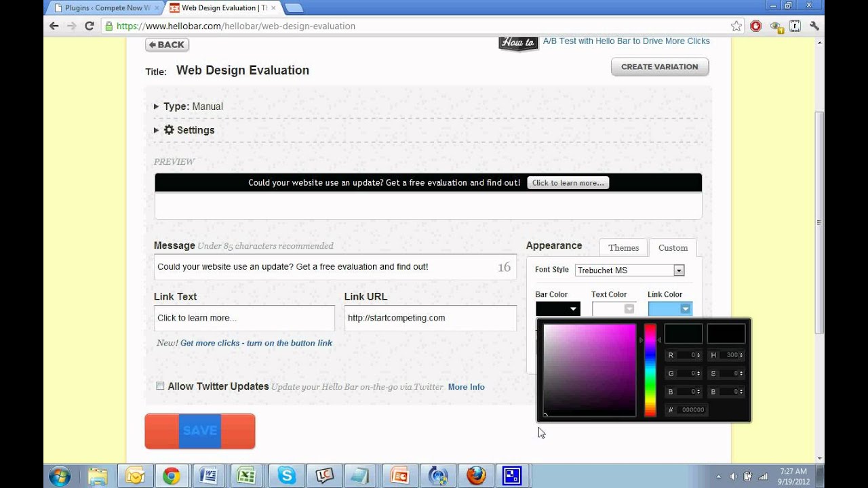Image resolution: width=868 pixels, height=488 pixels.
Task: Open a new browser tab
Action: click(293, 8)
